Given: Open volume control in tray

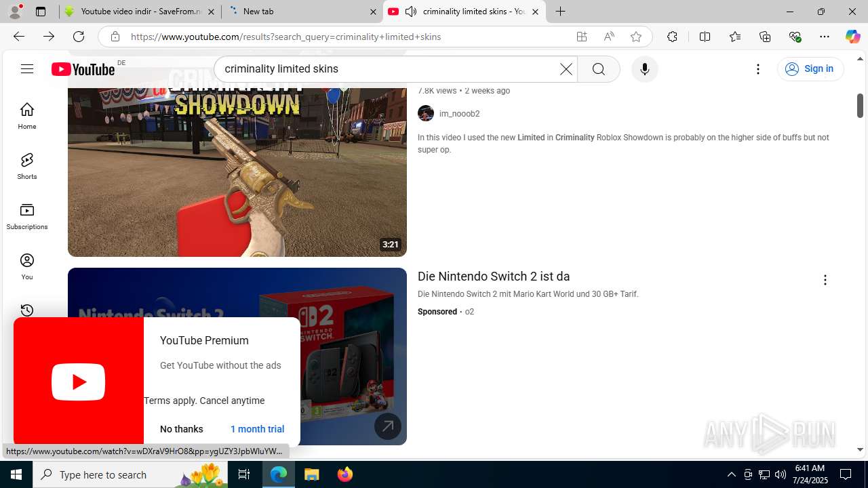Looking at the screenshot, I should tap(780, 474).
